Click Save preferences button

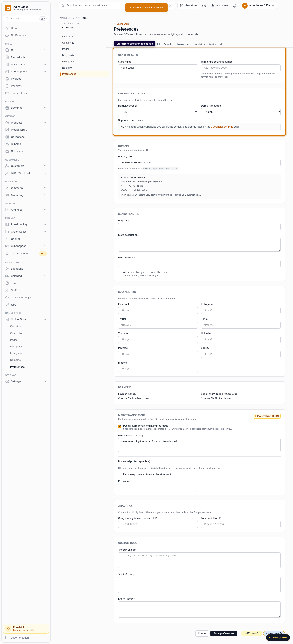(x=224, y=633)
